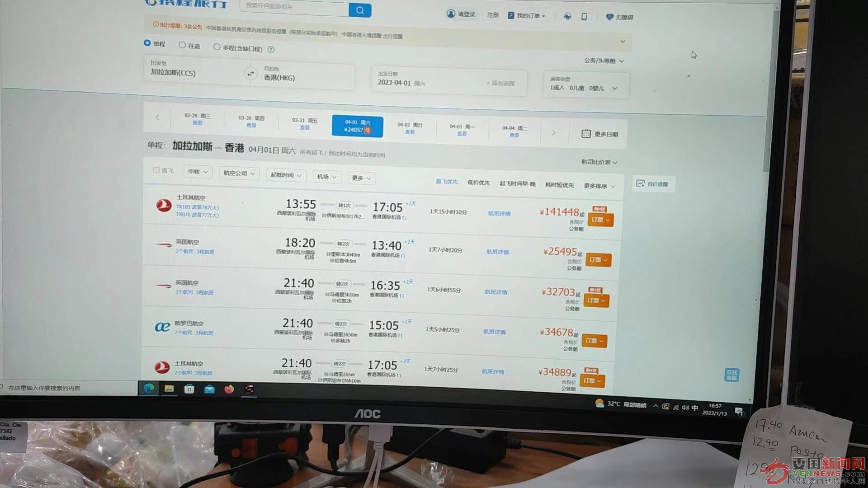Viewport: 868px width, 488px height.
Task: Click 订票 for the ¥25495 British Airways flight
Action: click(599, 260)
